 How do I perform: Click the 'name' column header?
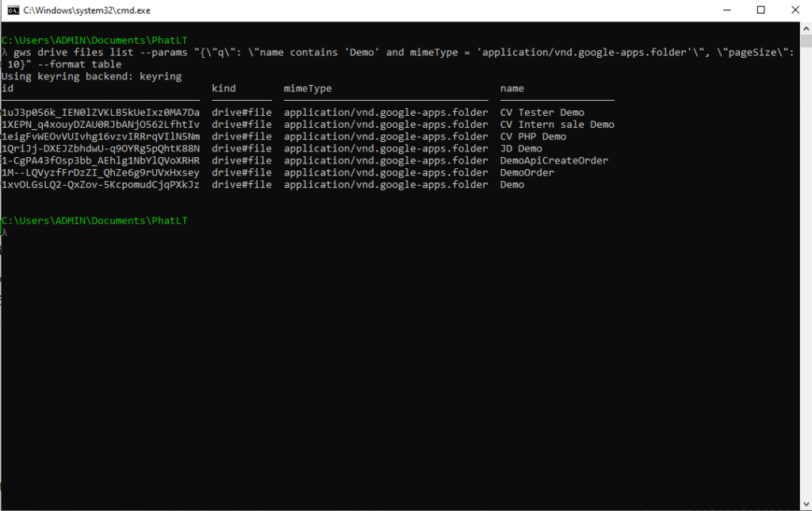[x=511, y=89]
